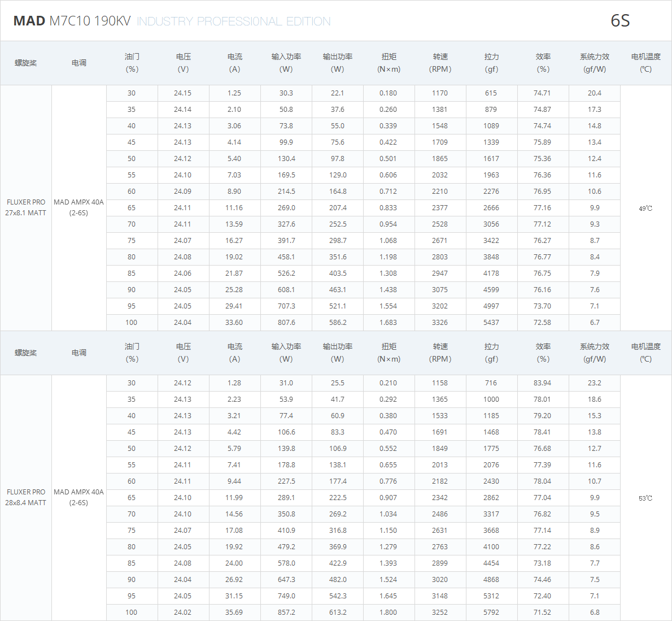The image size is (672, 621).
Task: Click current value 35.69
Action: tap(234, 613)
